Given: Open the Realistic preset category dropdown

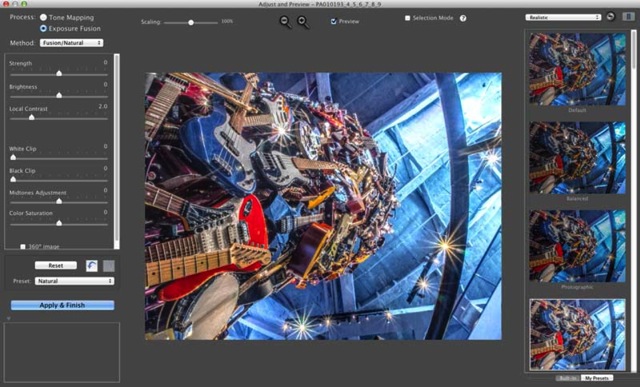Looking at the screenshot, I should [563, 17].
